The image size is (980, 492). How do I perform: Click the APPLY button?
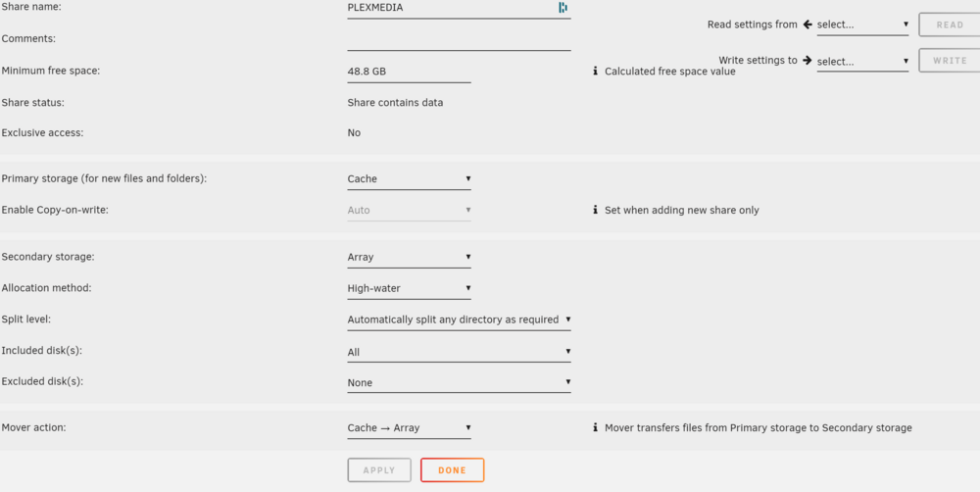379,470
